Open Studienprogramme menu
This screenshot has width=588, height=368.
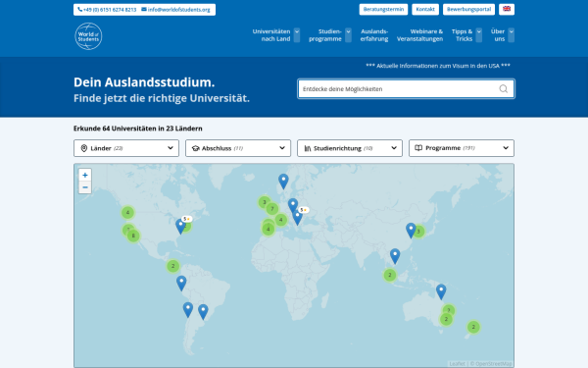coord(325,35)
